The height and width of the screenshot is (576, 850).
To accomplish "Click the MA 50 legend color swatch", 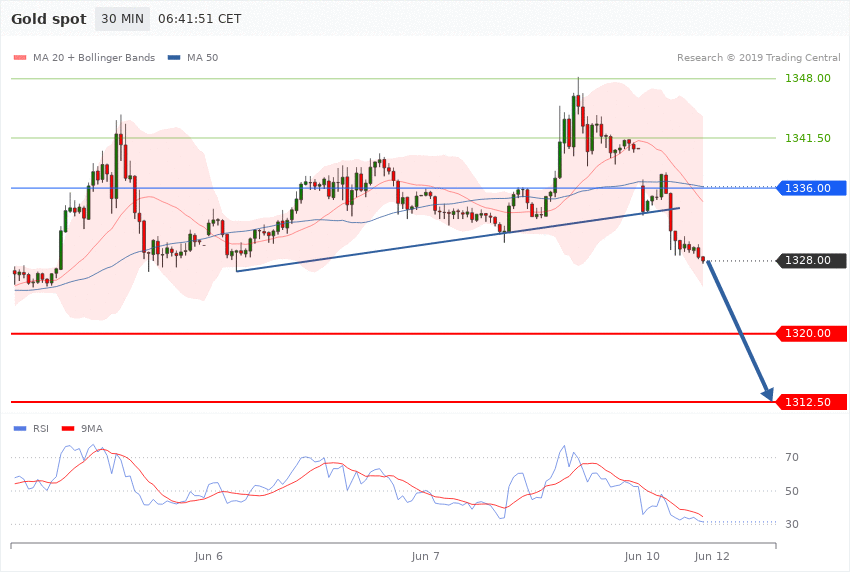I will click(174, 57).
